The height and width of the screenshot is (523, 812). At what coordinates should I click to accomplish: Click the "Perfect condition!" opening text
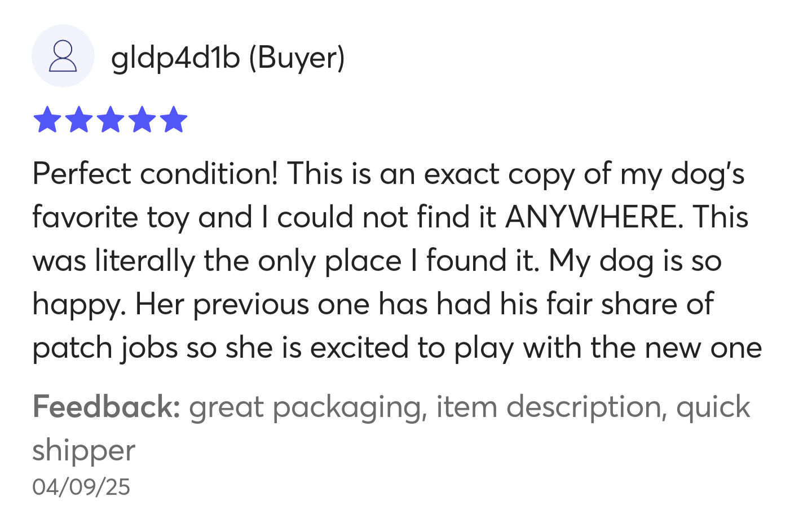(x=155, y=173)
